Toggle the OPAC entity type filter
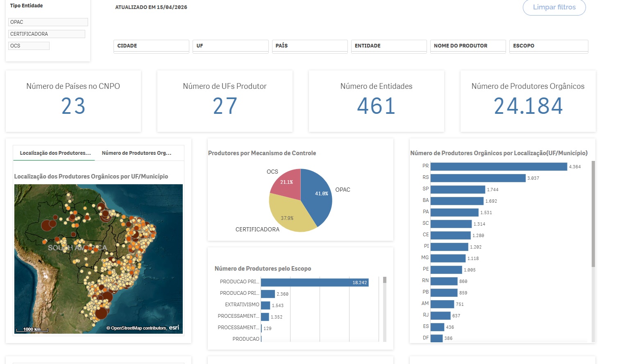The width and height of the screenshot is (624, 364). click(48, 22)
